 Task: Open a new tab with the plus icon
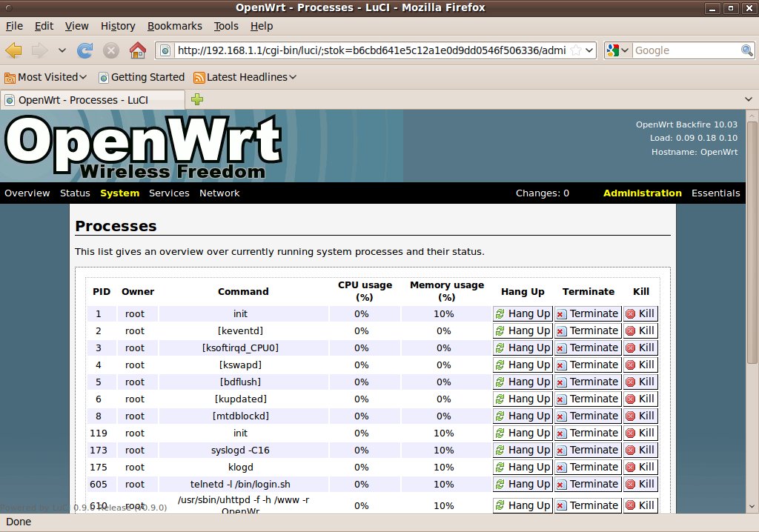(197, 99)
